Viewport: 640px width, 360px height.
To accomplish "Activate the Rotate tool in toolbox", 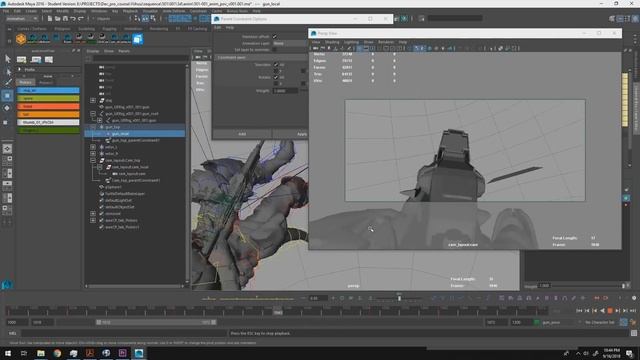I will coord(7,108).
